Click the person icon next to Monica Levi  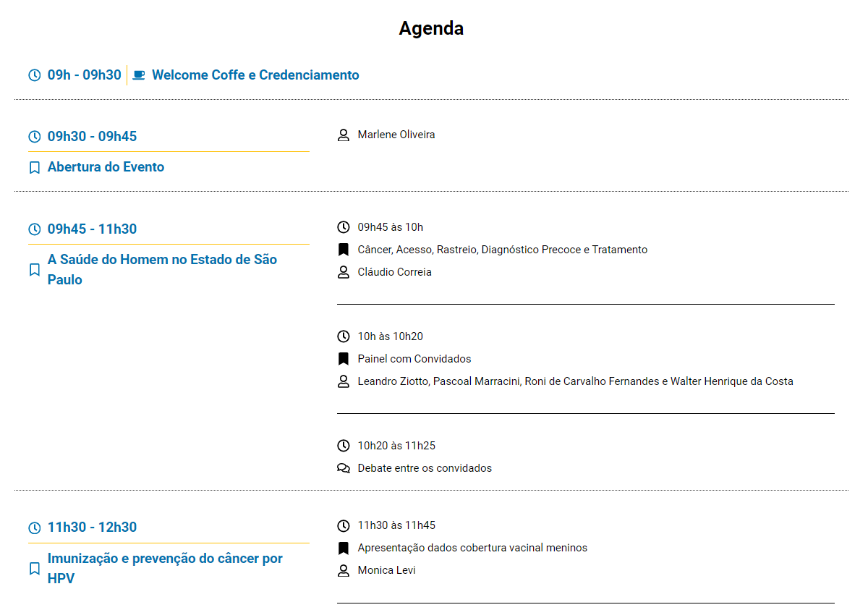click(x=344, y=570)
